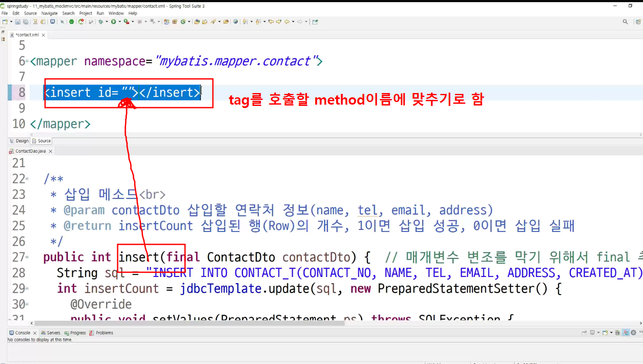Image resolution: width=643 pixels, height=364 pixels.
Task: Collapse the insert method fold on line 27
Action: click(x=27, y=257)
